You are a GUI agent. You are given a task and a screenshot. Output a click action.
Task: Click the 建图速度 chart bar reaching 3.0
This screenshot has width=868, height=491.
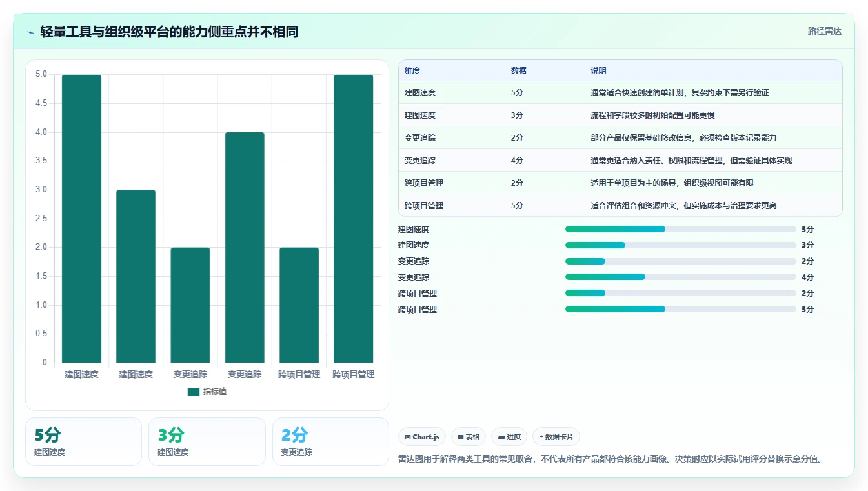(x=136, y=276)
